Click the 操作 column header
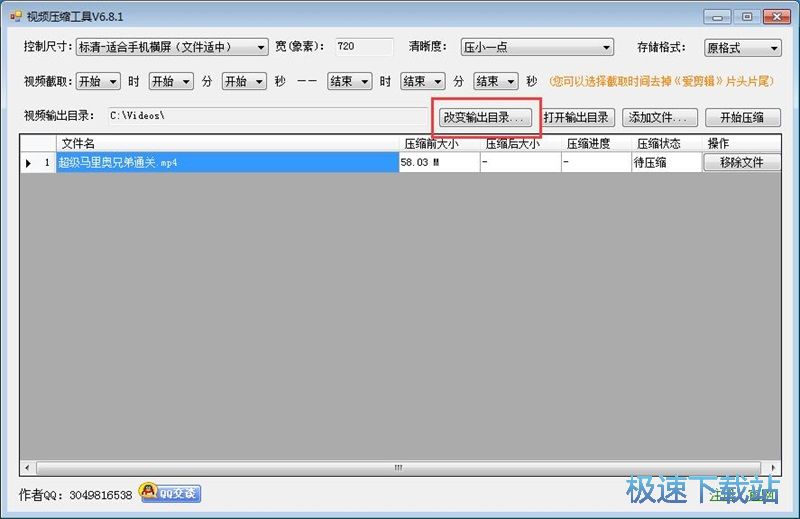Image resolution: width=800 pixels, height=519 pixels. 742,143
